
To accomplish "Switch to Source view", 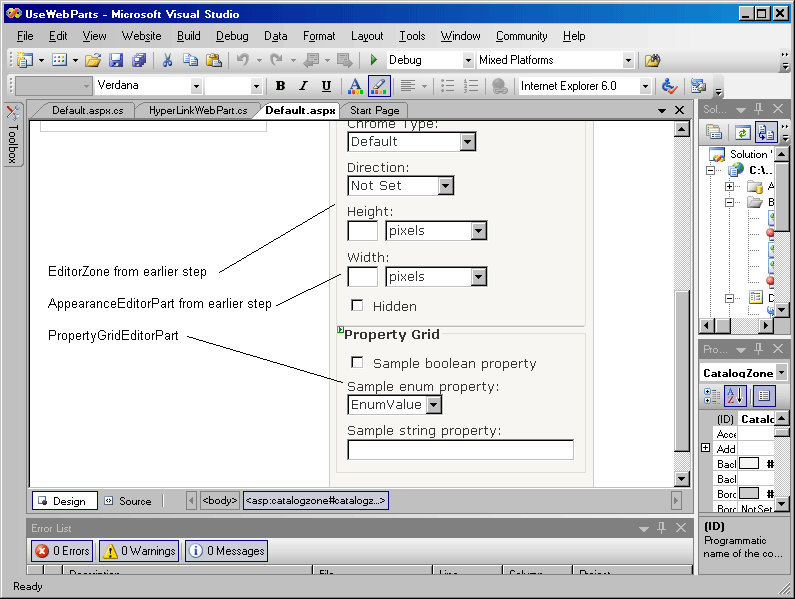I will 128,501.
